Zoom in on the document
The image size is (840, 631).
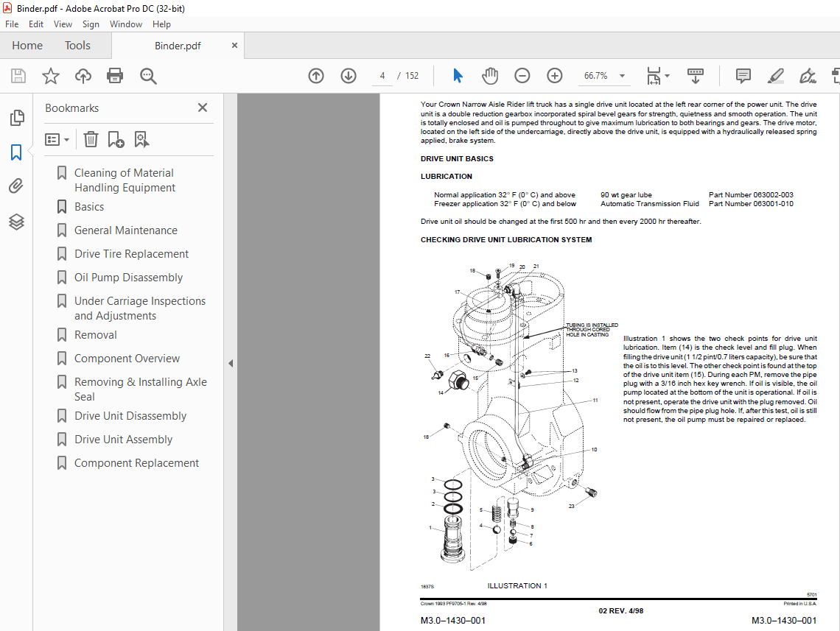coord(553,75)
